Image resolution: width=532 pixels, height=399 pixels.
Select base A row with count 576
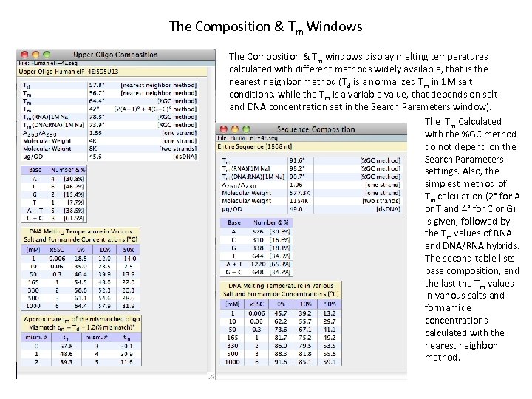click(x=256, y=232)
